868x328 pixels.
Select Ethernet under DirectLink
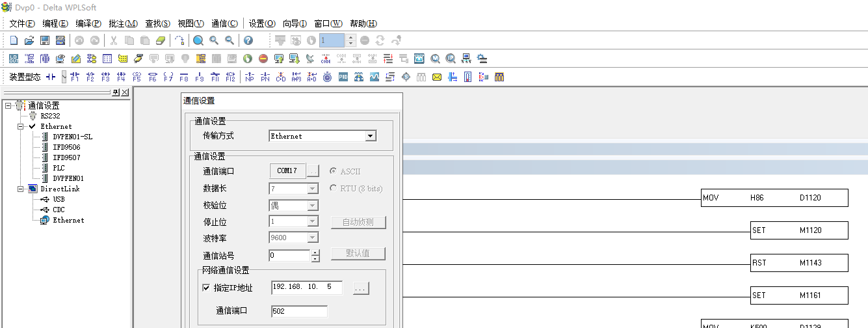pos(68,220)
